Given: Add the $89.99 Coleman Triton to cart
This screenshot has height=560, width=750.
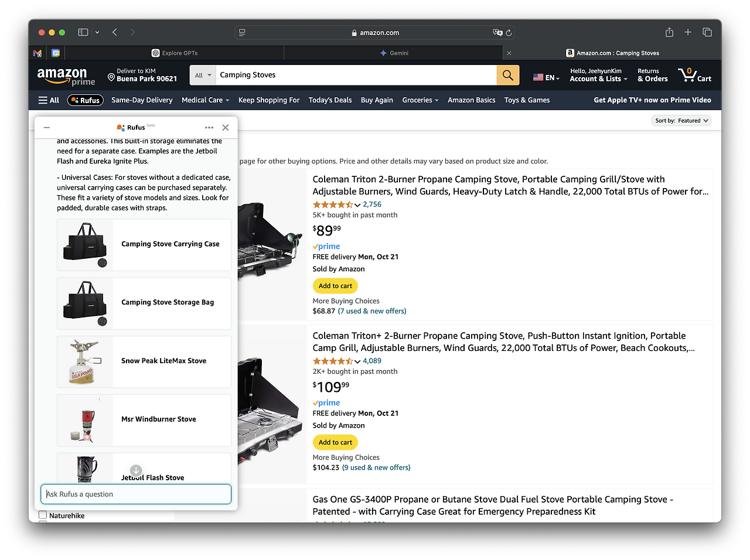Looking at the screenshot, I should (335, 286).
